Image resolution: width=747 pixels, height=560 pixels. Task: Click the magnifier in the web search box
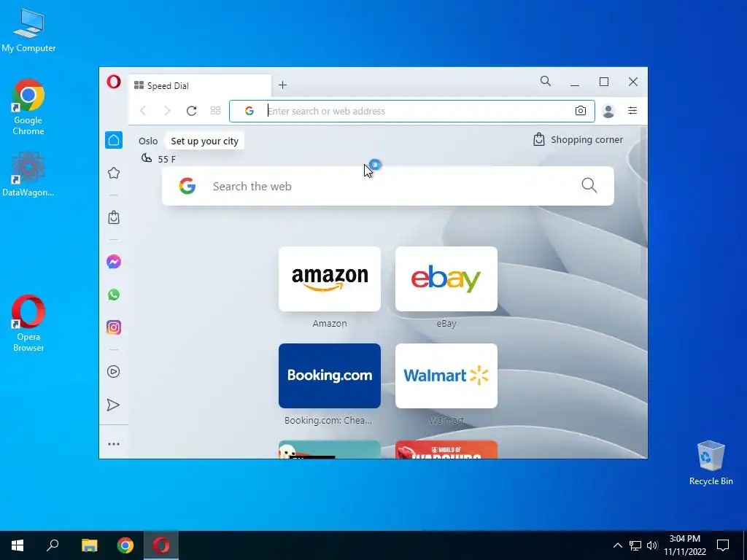(589, 185)
